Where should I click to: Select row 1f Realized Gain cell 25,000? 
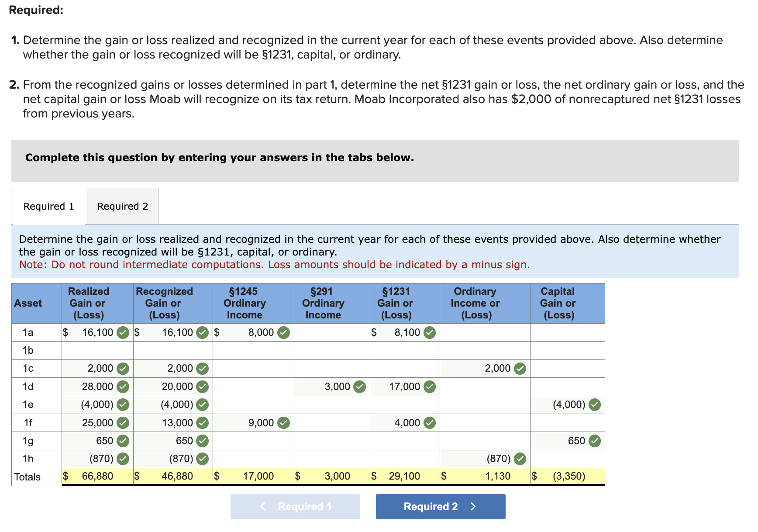(x=97, y=423)
